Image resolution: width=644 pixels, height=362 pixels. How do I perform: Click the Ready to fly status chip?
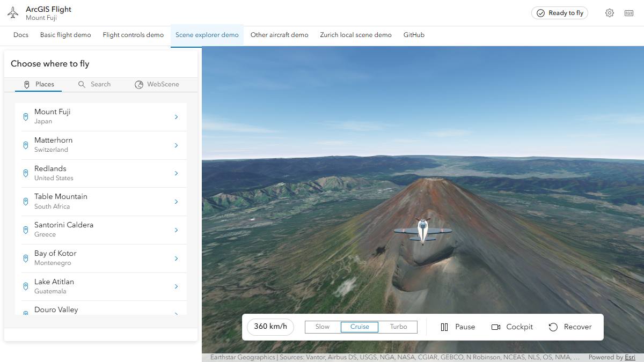(560, 13)
